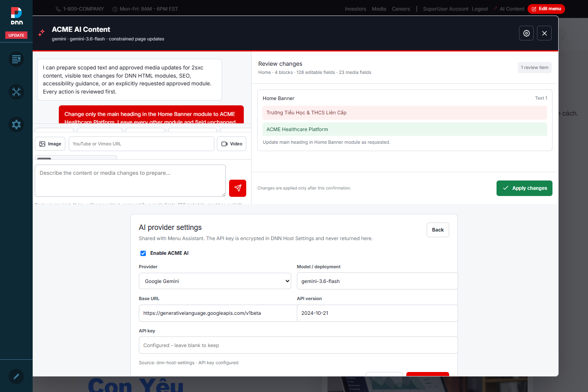This screenshot has width=588, height=392.
Task: Open ACME AI settings gear button
Action: tap(526, 33)
